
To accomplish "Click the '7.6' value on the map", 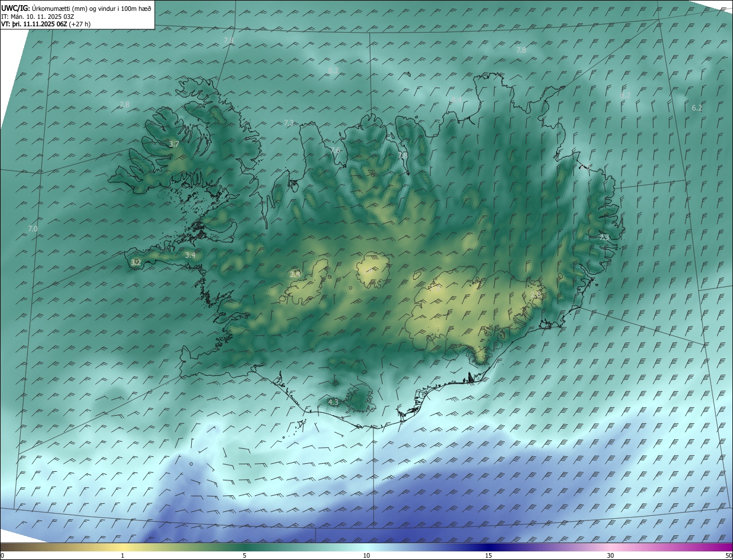I will [336, 150].
